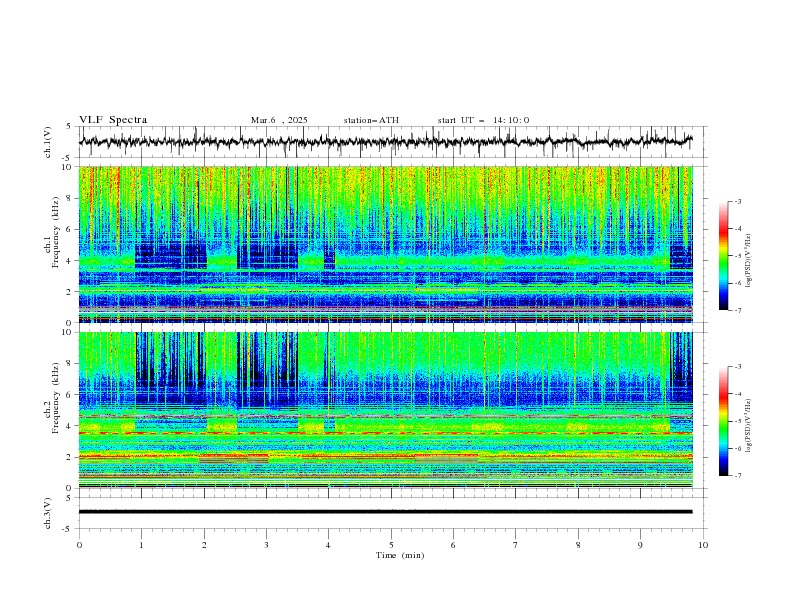The width and height of the screenshot is (792, 612).
Task: Click the time axis tick label '7'
Action: pyautogui.click(x=516, y=545)
